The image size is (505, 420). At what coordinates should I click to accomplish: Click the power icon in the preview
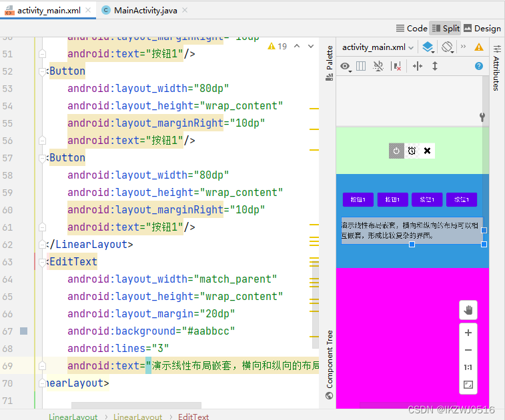tap(396, 151)
